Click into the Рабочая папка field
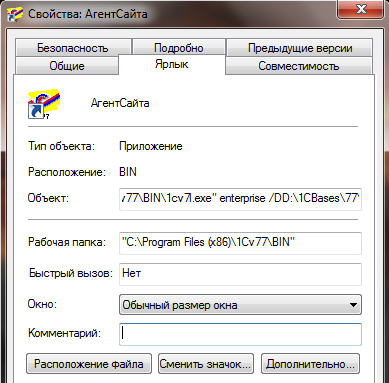389x383 pixels. tap(240, 243)
